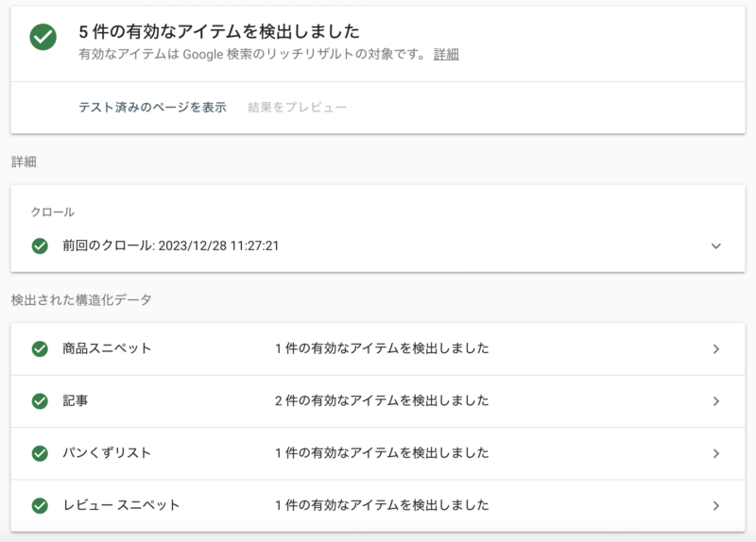Click the テスト済みのページを表示 button
The image size is (756, 542).
(152, 108)
